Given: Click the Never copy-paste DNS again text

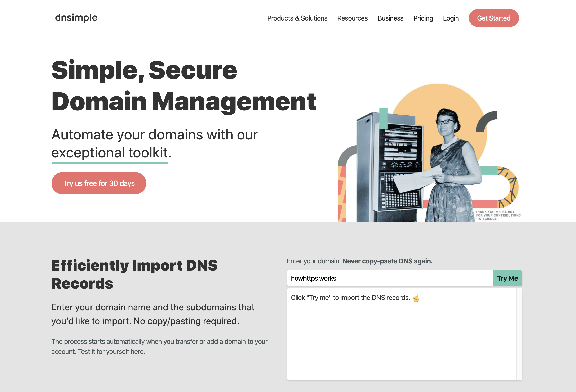Looking at the screenshot, I should [x=387, y=261].
